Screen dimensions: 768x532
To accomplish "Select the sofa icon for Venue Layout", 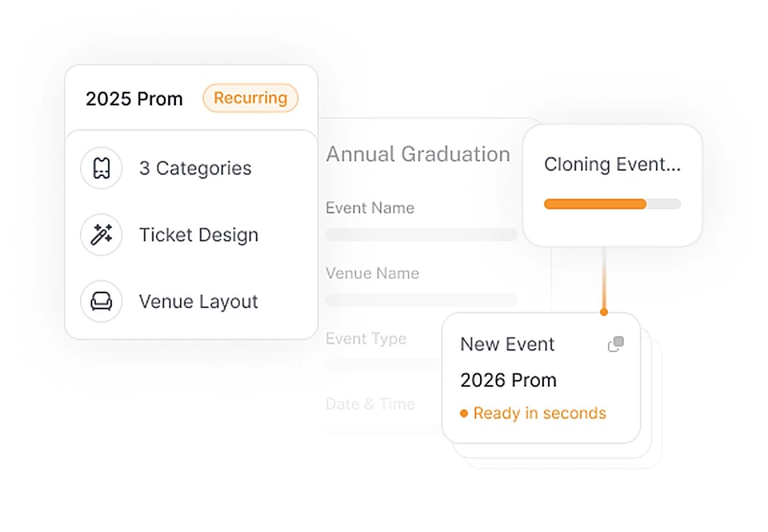I will click(x=101, y=301).
